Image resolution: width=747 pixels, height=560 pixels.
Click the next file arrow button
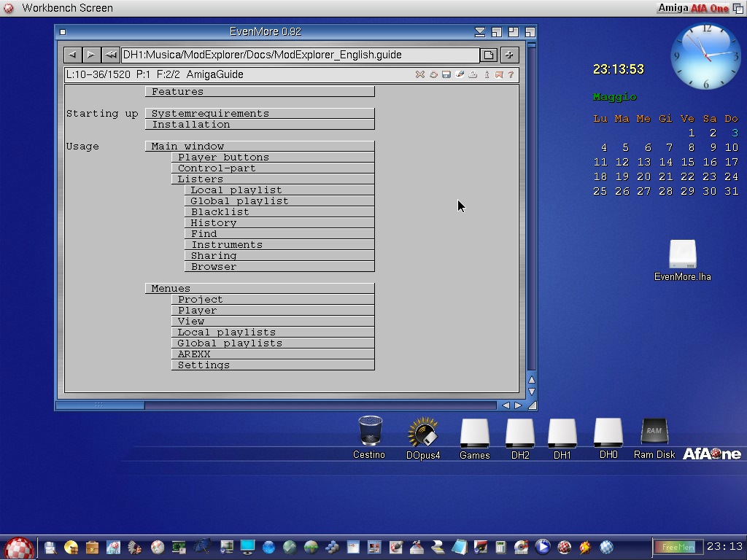[x=91, y=55]
